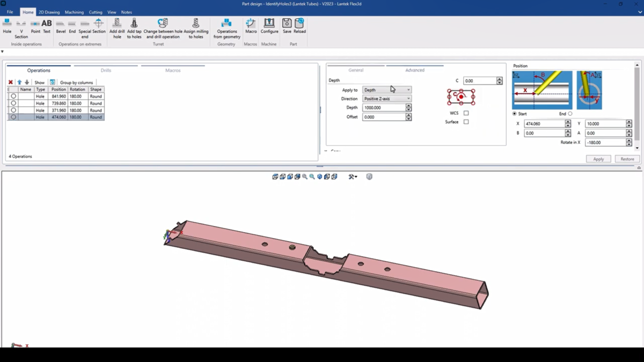
Task: Click the AB Text tool
Action: tap(47, 27)
